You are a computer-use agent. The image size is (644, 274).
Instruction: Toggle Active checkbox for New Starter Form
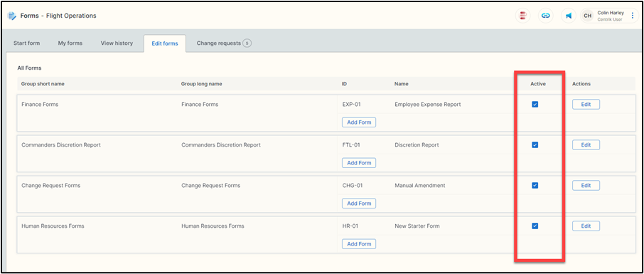click(x=535, y=226)
